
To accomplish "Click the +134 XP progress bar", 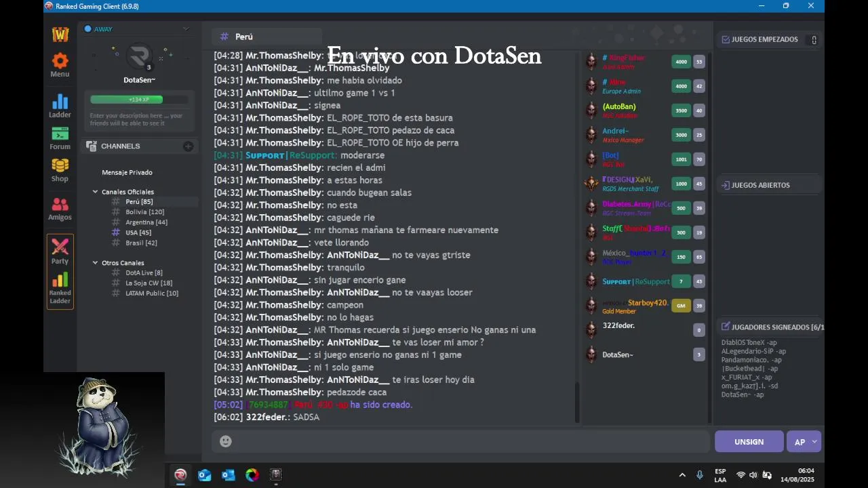I will coord(139,100).
